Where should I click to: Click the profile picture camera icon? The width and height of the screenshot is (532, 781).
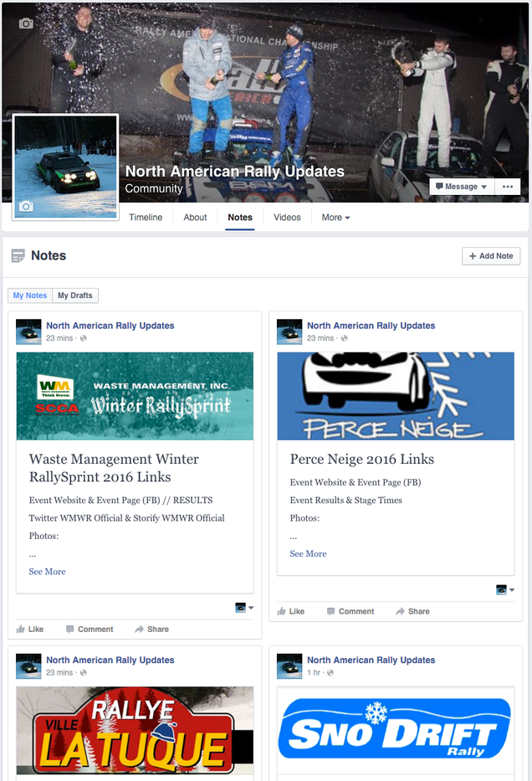click(26, 206)
